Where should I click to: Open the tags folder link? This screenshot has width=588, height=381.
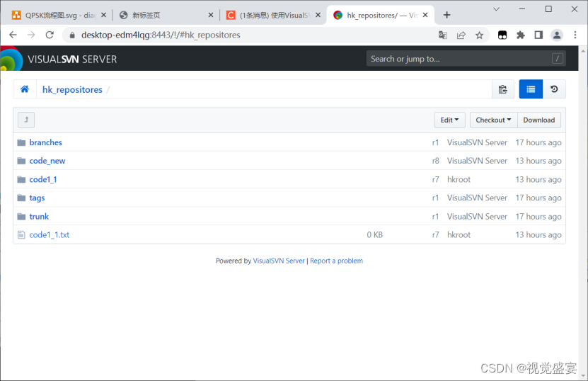tap(37, 198)
